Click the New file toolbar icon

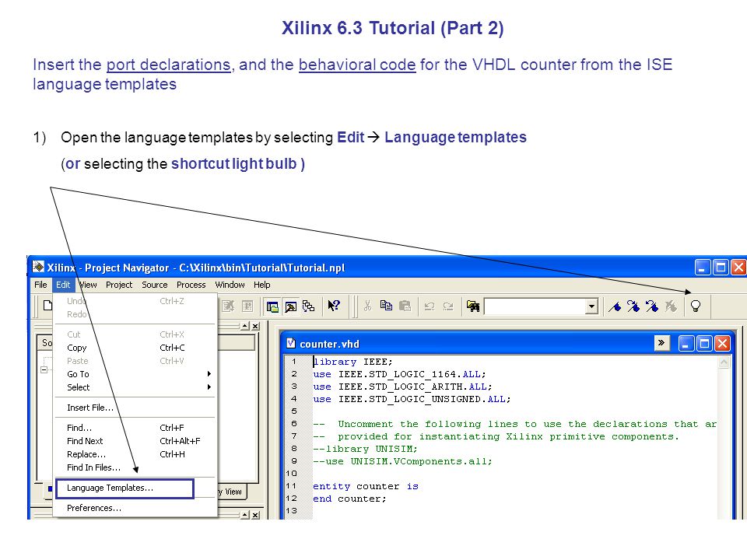point(47,305)
